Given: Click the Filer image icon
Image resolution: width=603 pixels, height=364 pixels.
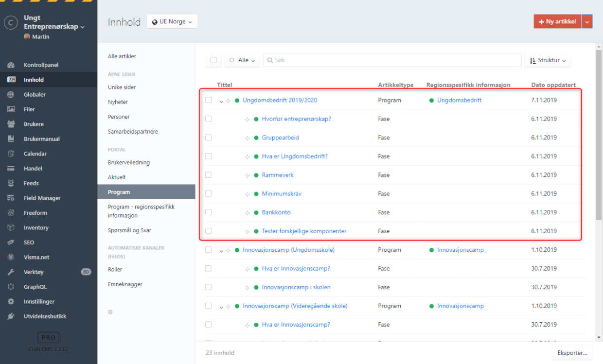Looking at the screenshot, I should pos(11,109).
